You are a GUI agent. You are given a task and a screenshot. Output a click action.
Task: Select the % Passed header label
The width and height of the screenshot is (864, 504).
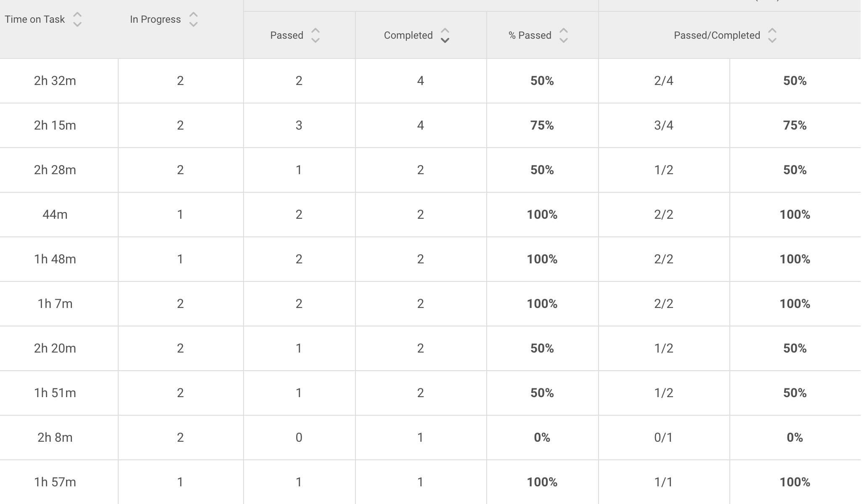point(530,35)
